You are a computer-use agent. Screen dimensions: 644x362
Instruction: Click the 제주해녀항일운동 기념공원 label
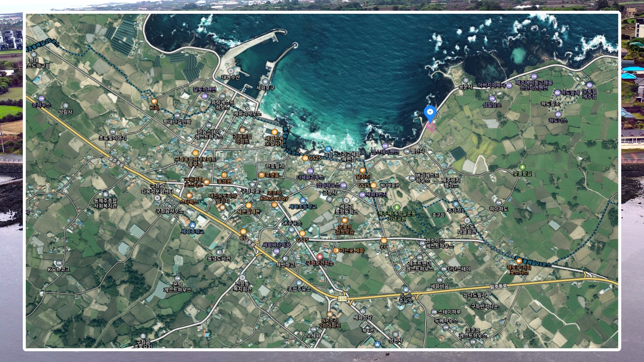(397, 216)
